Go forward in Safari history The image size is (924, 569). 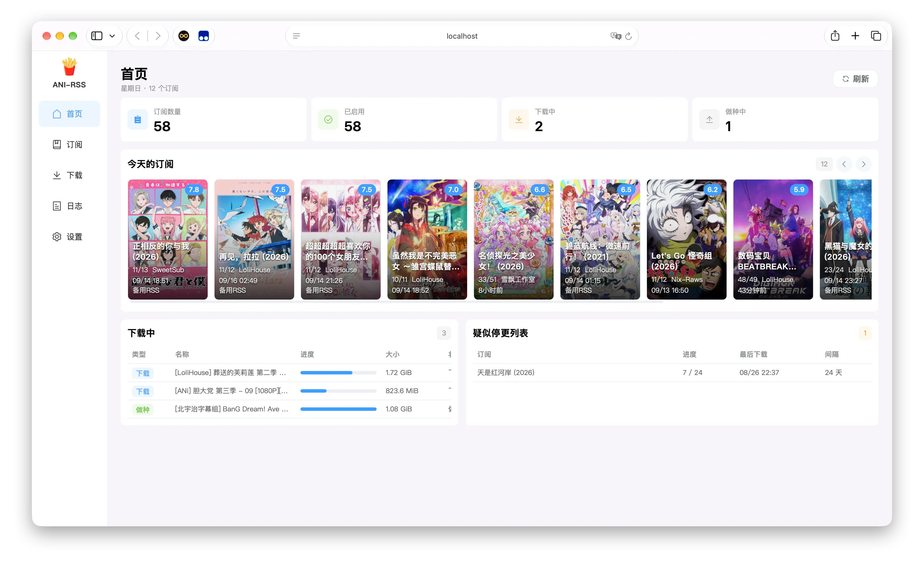(158, 36)
